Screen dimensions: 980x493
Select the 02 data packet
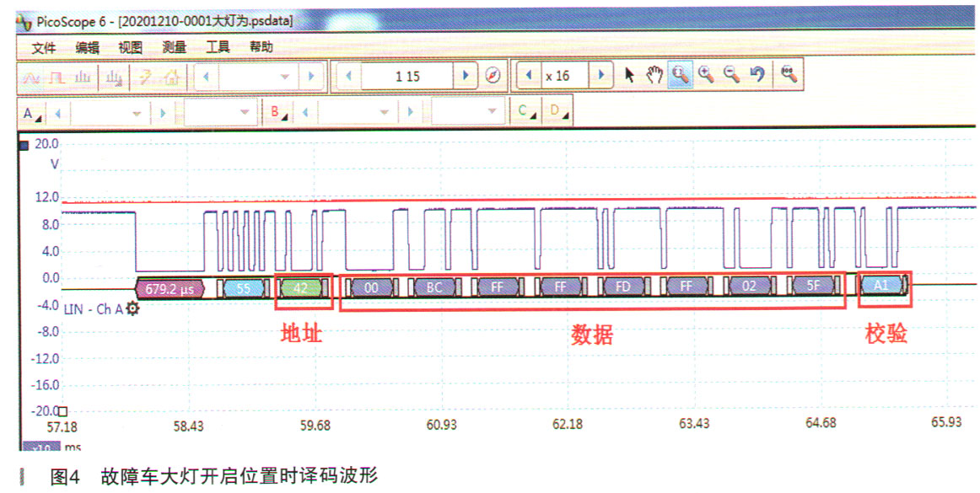pyautogui.click(x=749, y=287)
